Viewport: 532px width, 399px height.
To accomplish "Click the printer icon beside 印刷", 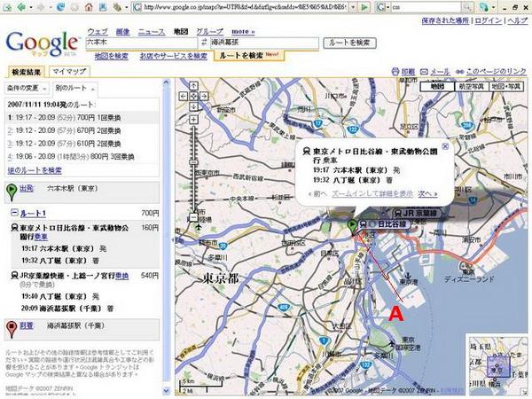I will coord(395,72).
